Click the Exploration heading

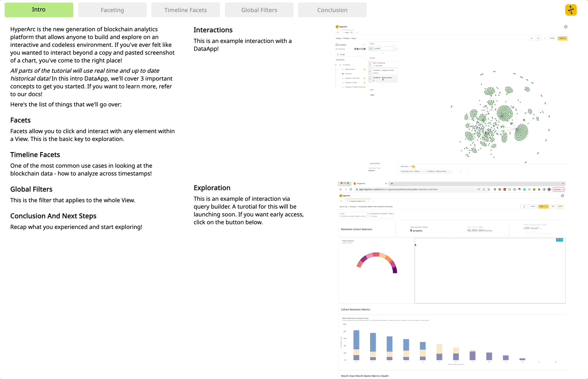[212, 188]
